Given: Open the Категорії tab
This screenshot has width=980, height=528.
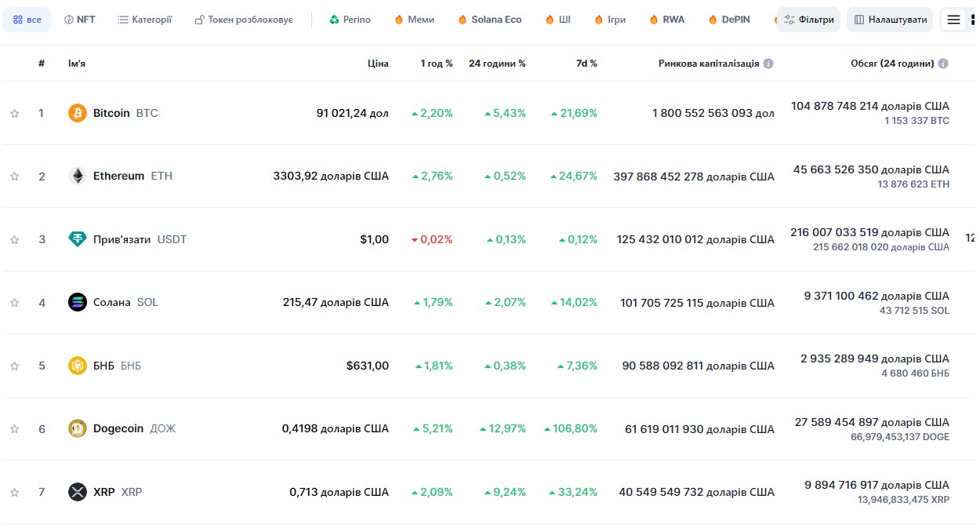Looking at the screenshot, I should click(144, 20).
